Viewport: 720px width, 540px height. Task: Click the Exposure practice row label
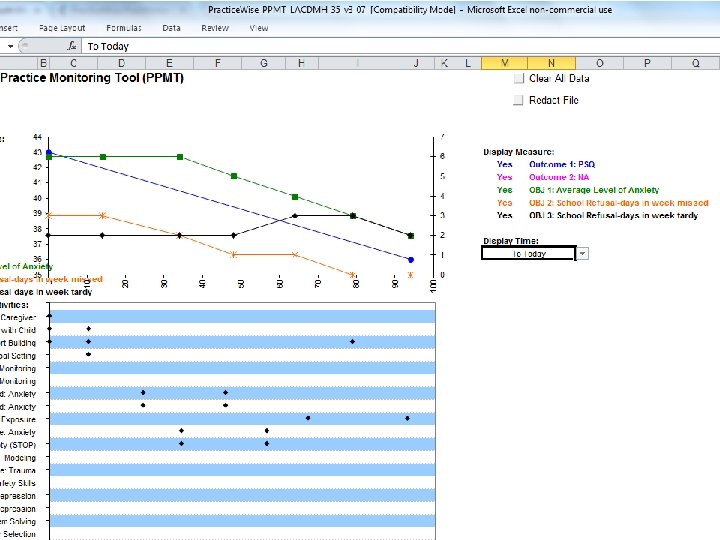coord(18,420)
